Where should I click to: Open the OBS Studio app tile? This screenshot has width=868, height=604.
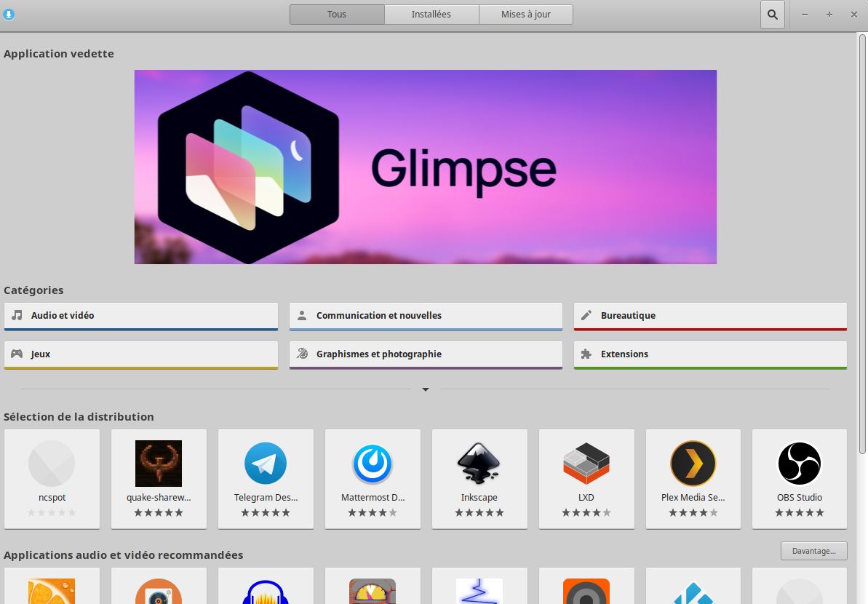(800, 479)
